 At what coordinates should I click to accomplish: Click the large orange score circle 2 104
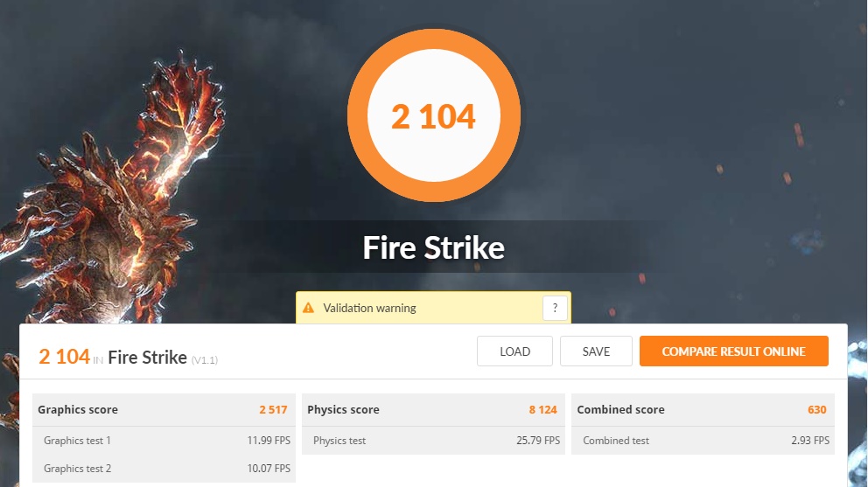click(434, 115)
